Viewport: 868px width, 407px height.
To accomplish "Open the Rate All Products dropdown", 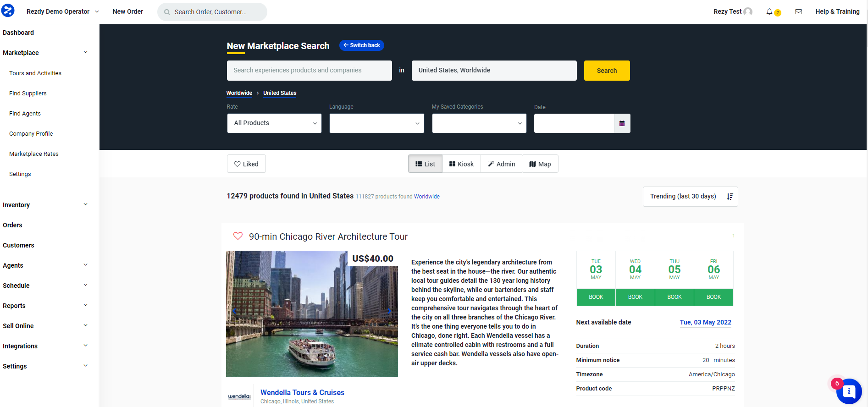I will (x=274, y=123).
